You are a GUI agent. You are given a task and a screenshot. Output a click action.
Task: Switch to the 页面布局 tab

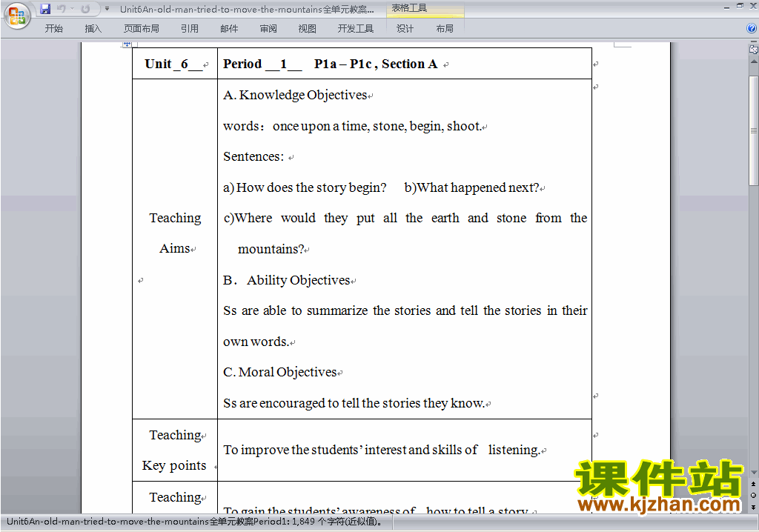point(142,29)
